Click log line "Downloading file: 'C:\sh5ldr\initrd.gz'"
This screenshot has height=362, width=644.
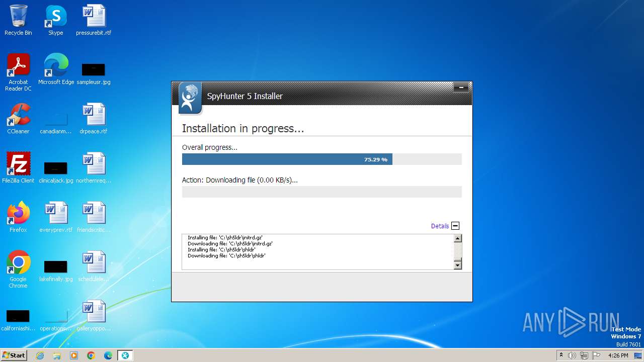230,243
